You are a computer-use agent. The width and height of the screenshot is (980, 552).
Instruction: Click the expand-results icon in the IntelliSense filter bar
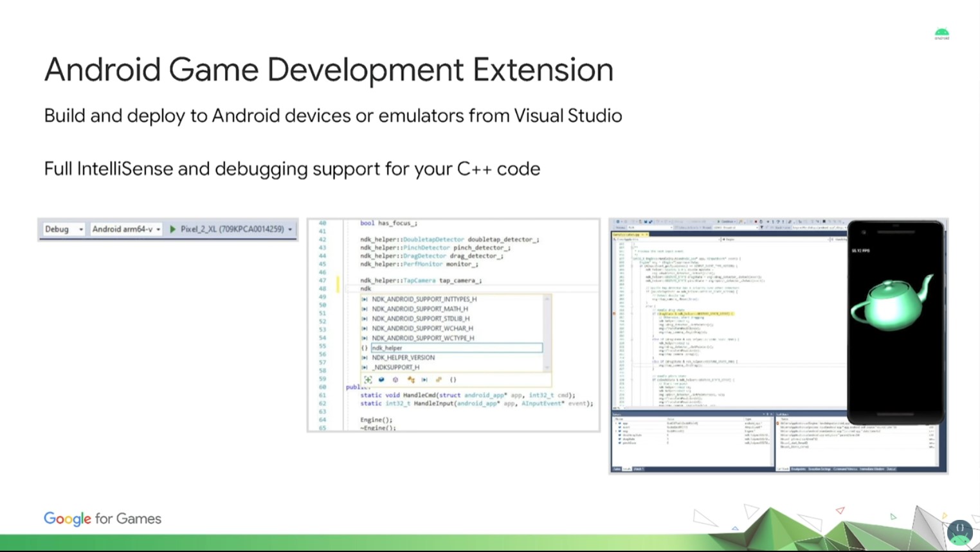click(x=368, y=379)
